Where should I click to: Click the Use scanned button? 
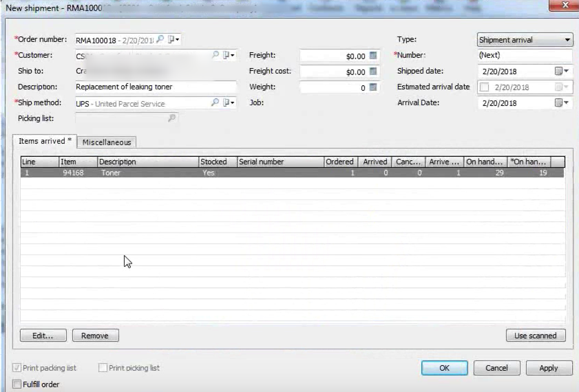point(536,336)
